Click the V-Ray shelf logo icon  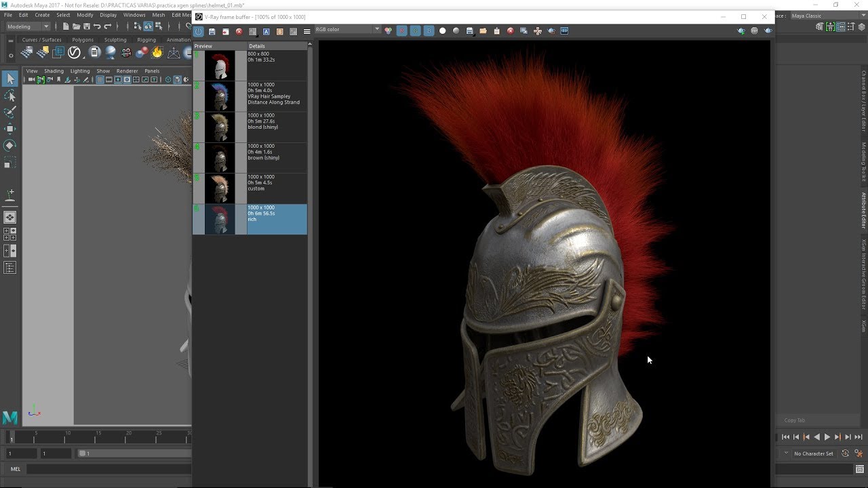[75, 53]
